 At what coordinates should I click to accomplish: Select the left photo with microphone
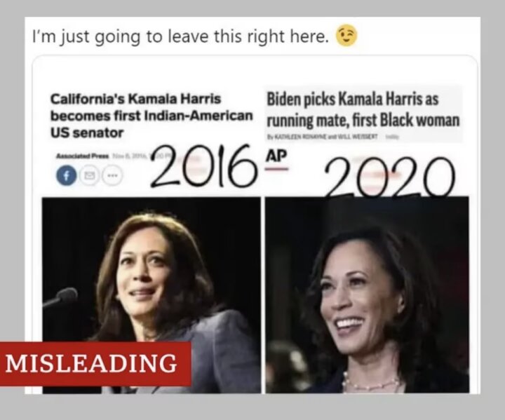151,294
